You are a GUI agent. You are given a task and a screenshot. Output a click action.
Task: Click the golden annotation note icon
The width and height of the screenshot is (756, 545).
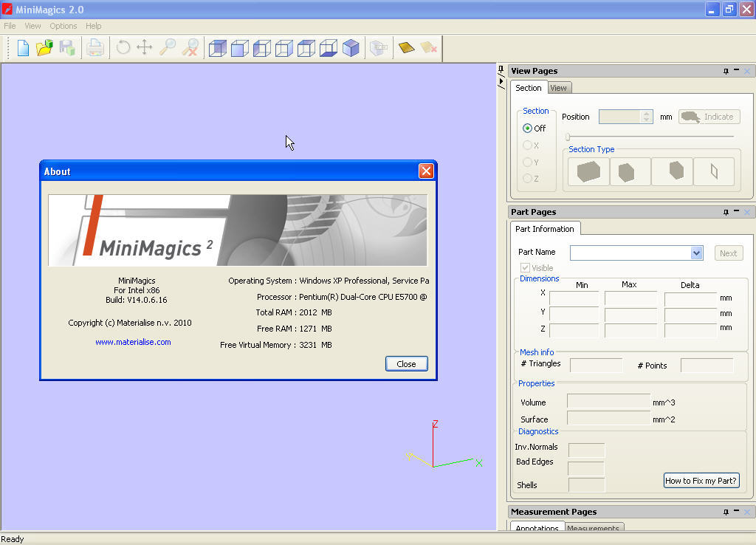click(x=407, y=47)
